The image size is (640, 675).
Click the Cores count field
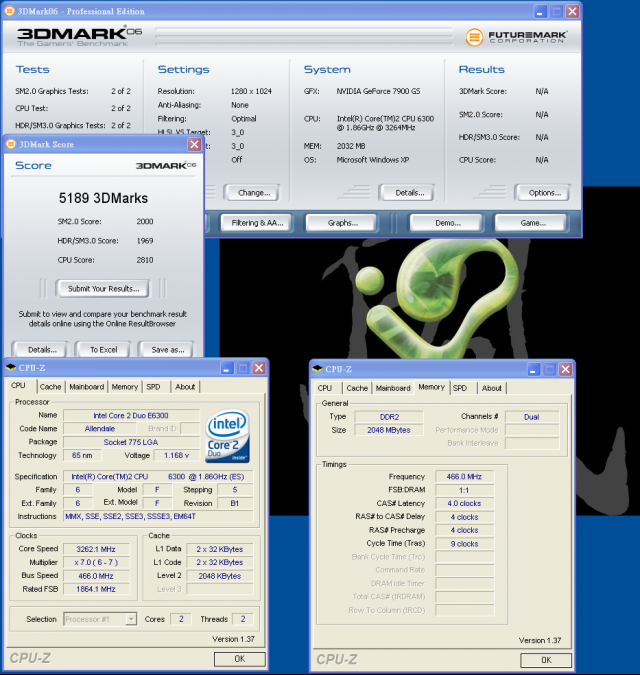pos(181,619)
